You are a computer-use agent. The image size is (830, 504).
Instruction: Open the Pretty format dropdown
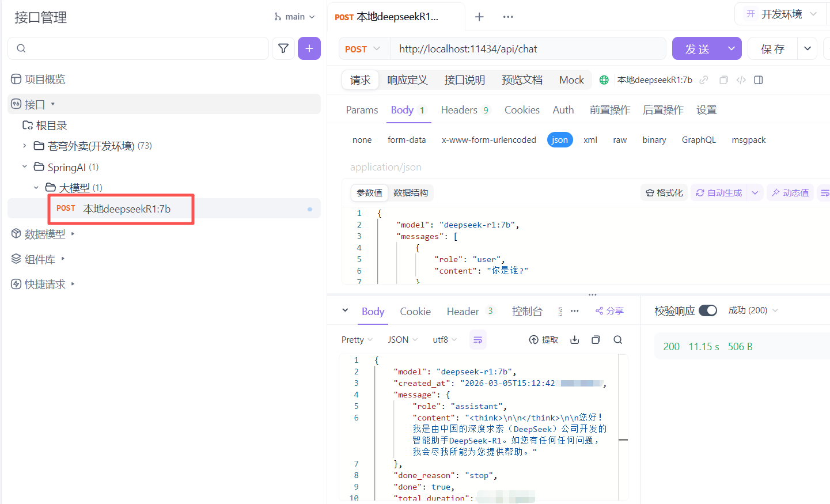(357, 340)
